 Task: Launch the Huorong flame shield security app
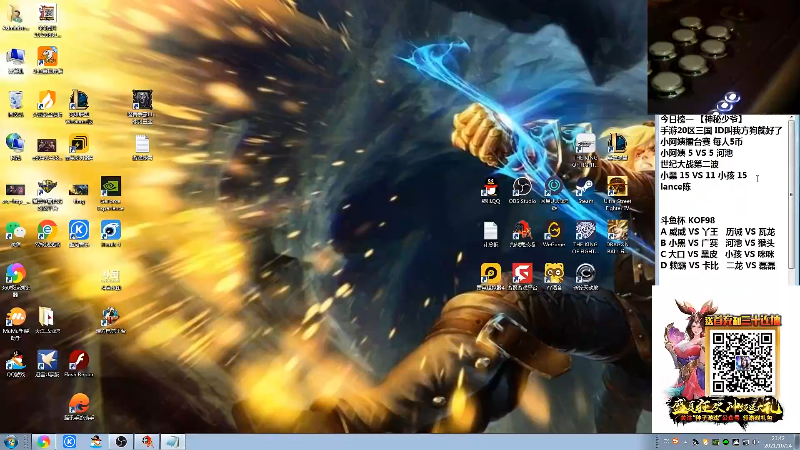47,105
